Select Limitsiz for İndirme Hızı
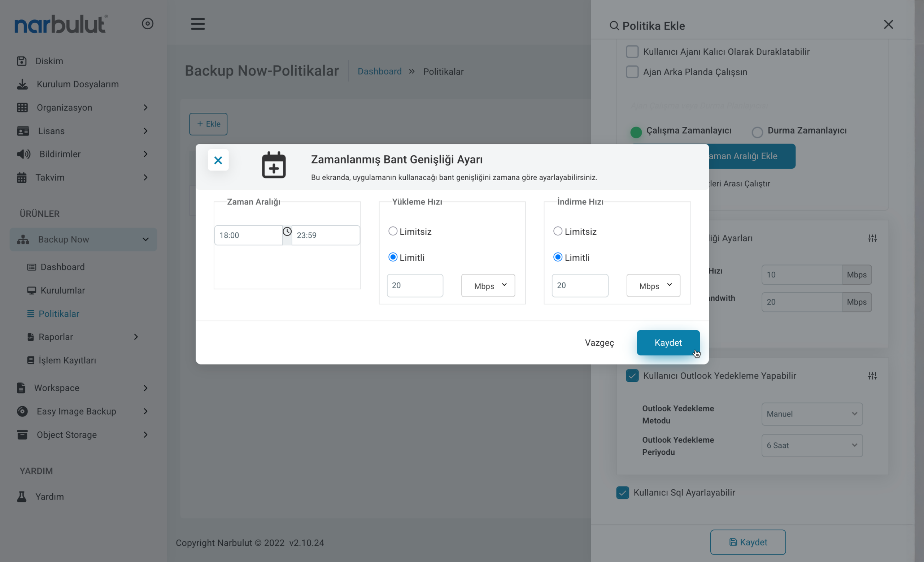The width and height of the screenshot is (924, 562). click(558, 231)
